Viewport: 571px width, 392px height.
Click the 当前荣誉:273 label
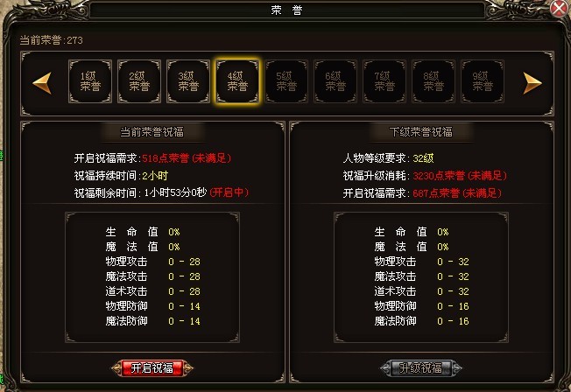point(51,40)
